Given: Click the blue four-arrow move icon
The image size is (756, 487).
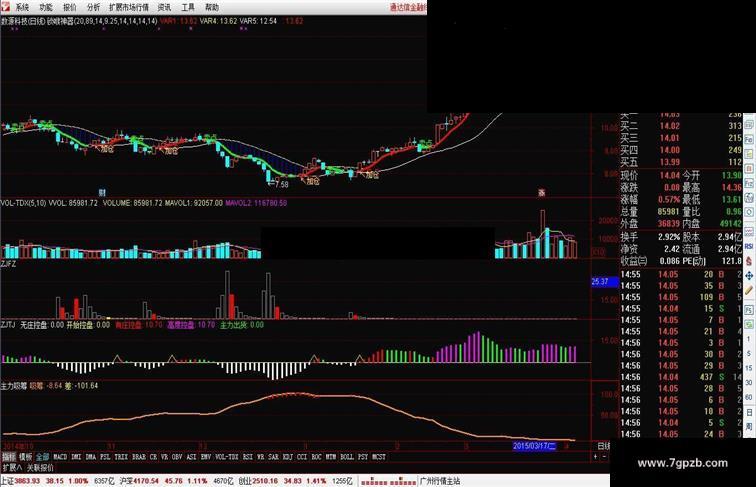Looking at the screenshot, I should click(749, 276).
